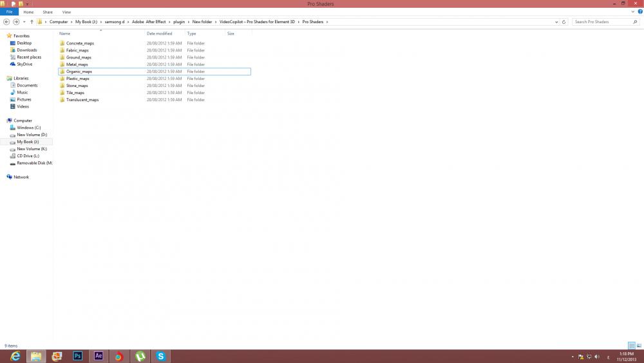This screenshot has width=644, height=363.
Task: Open the View ribbon tab
Action: point(66,12)
